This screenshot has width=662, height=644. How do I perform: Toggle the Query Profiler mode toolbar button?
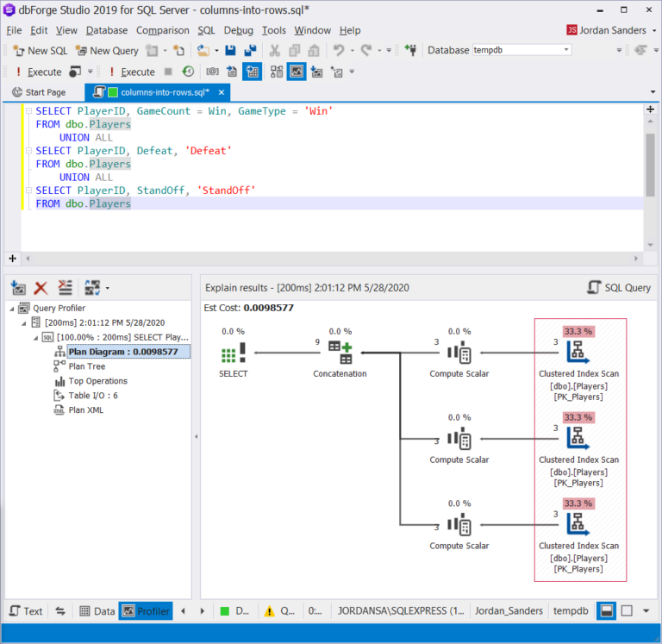coord(296,72)
